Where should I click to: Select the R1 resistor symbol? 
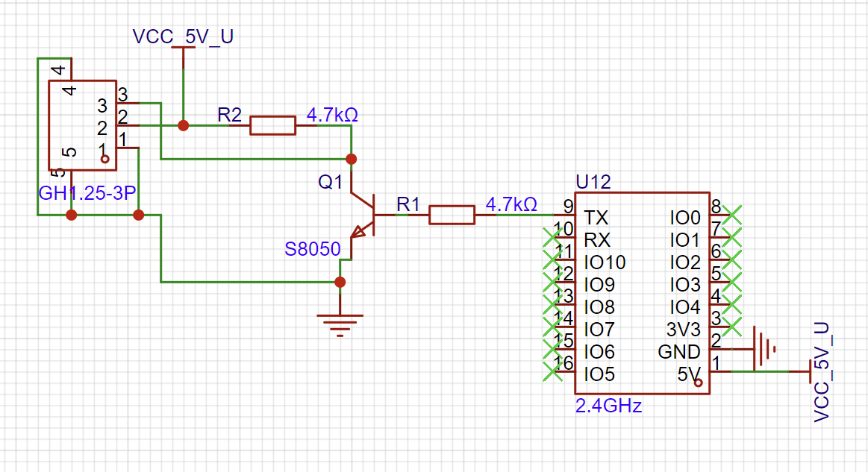pyautogui.click(x=452, y=215)
